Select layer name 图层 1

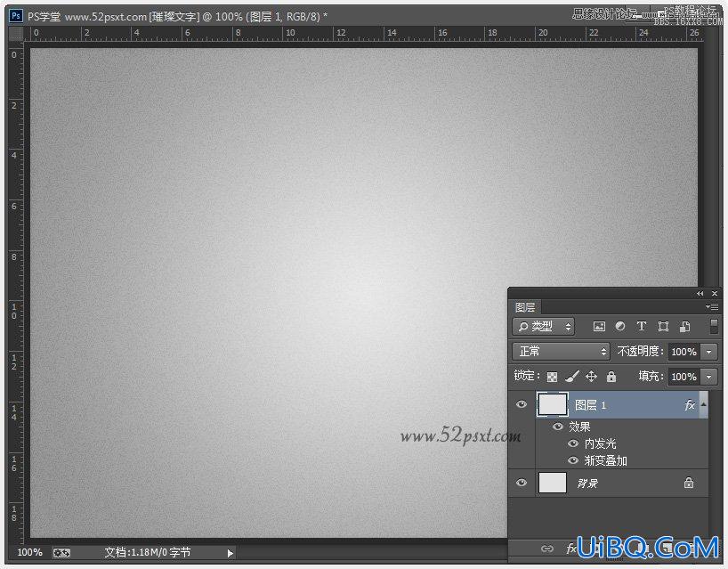590,405
